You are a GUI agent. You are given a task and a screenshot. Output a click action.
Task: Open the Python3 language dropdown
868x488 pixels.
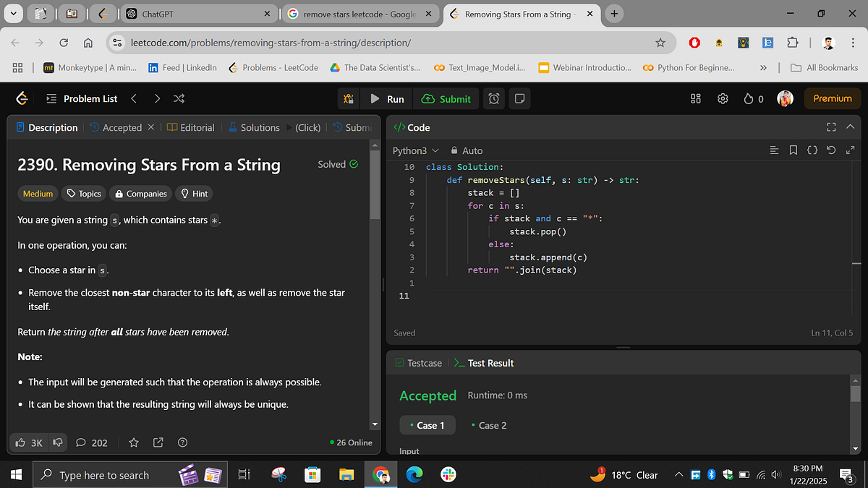pyautogui.click(x=414, y=150)
